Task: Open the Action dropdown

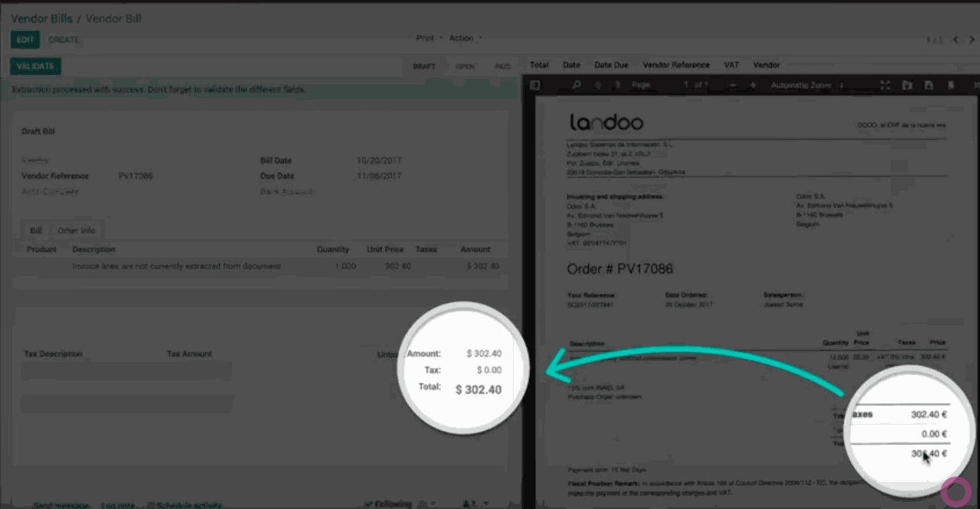Action: (466, 38)
